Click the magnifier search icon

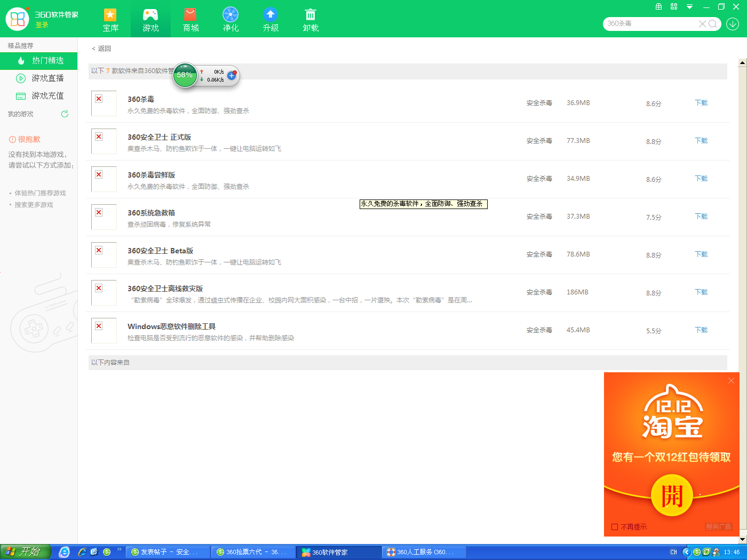pos(713,23)
